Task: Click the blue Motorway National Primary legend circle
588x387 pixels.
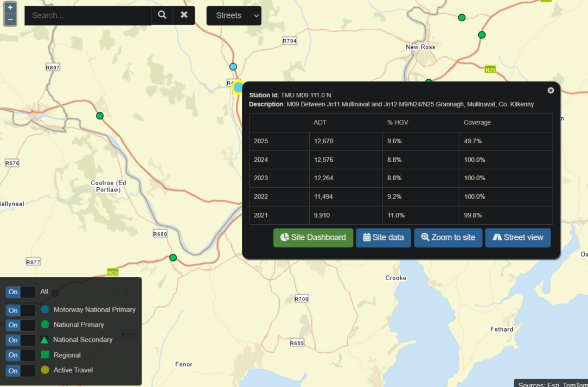Action: 45,310
